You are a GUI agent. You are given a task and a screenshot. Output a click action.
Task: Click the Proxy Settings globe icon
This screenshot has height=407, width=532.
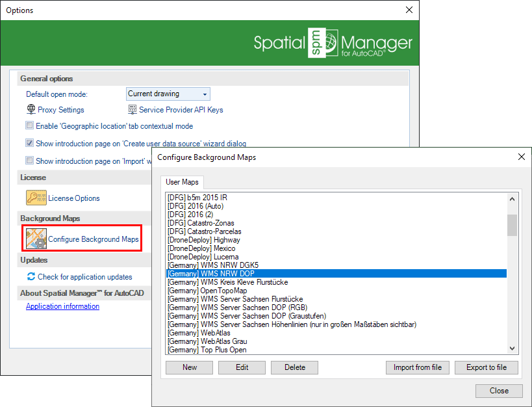pyautogui.click(x=31, y=110)
